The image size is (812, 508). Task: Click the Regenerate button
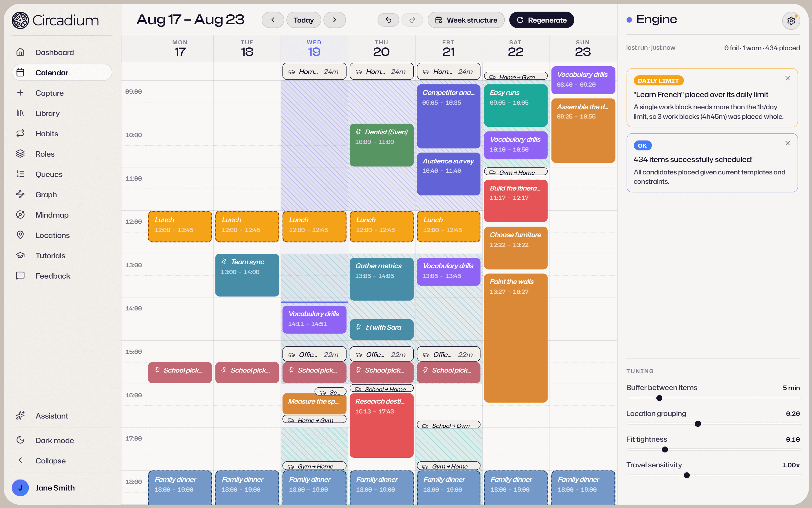[x=542, y=20]
